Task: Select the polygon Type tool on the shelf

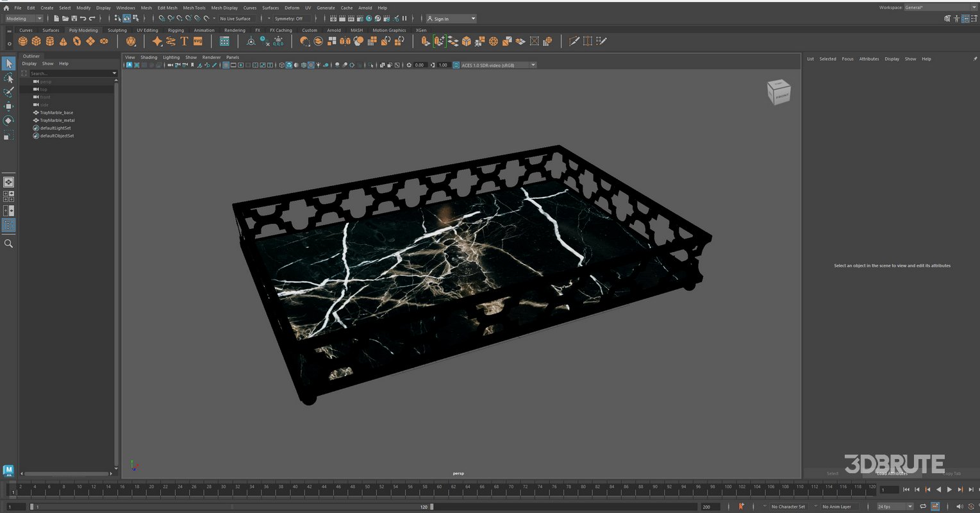Action: 184,40
